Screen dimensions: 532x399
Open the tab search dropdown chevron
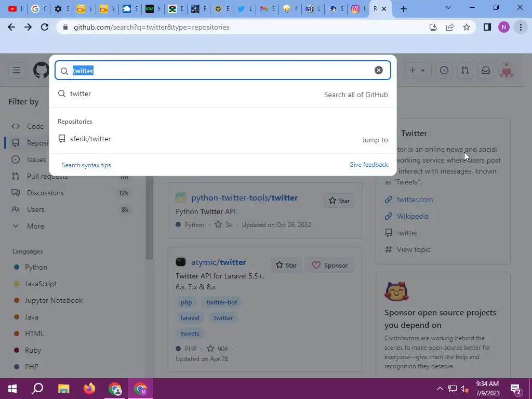(x=448, y=7)
